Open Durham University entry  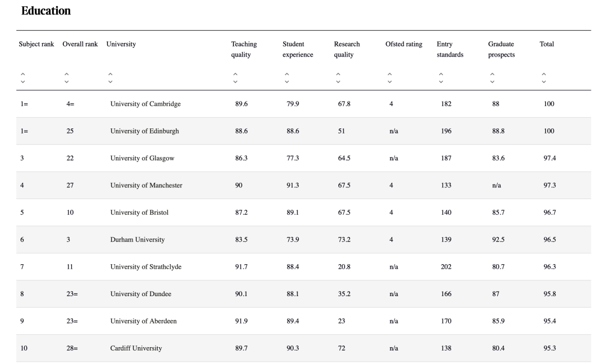(x=137, y=239)
